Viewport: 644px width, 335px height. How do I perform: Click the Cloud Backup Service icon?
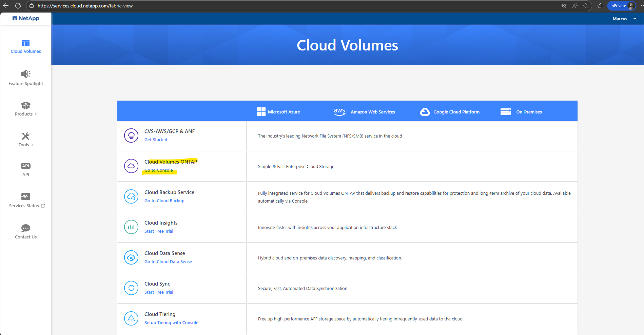(131, 196)
